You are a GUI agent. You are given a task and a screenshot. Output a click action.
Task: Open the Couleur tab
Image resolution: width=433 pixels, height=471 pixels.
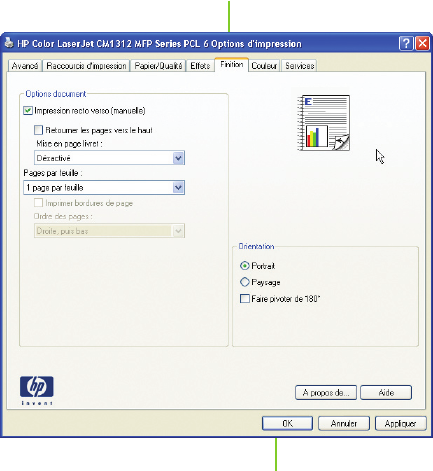coord(264,66)
